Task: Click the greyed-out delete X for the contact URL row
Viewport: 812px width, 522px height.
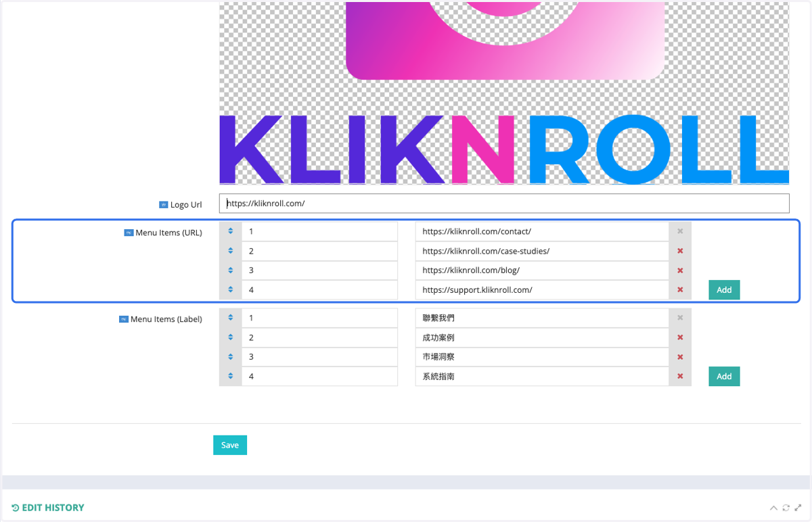Action: [680, 231]
